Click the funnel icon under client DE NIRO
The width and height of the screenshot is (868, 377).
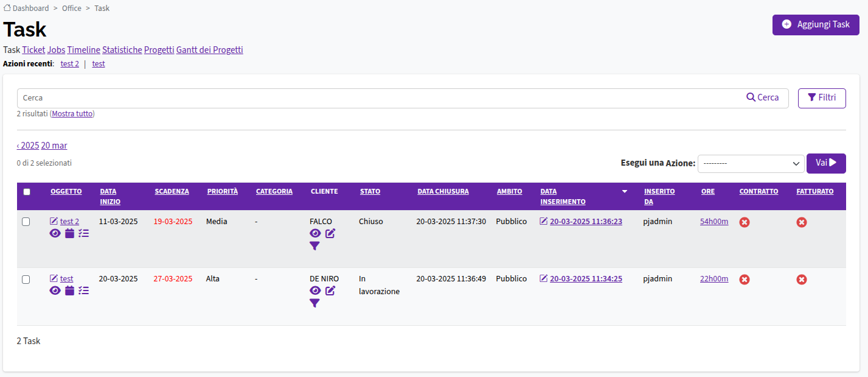314,303
